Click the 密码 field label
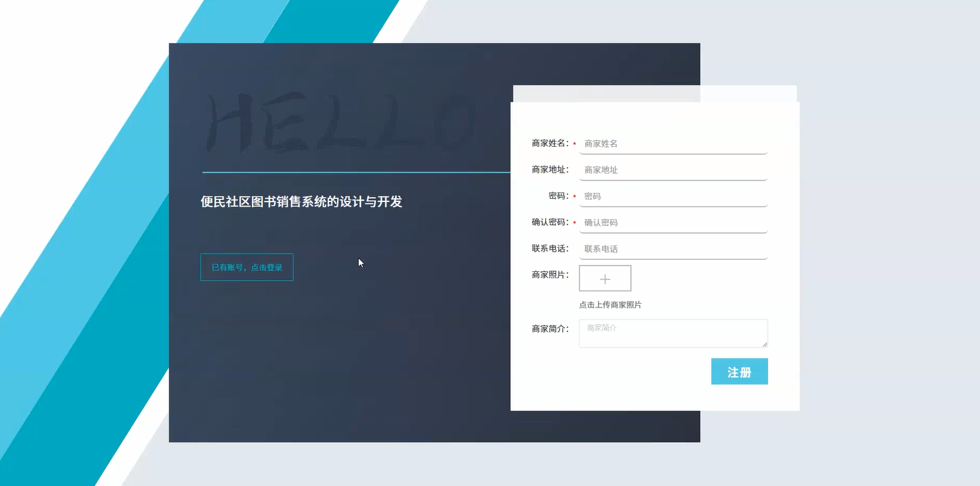The image size is (980, 486). (557, 196)
